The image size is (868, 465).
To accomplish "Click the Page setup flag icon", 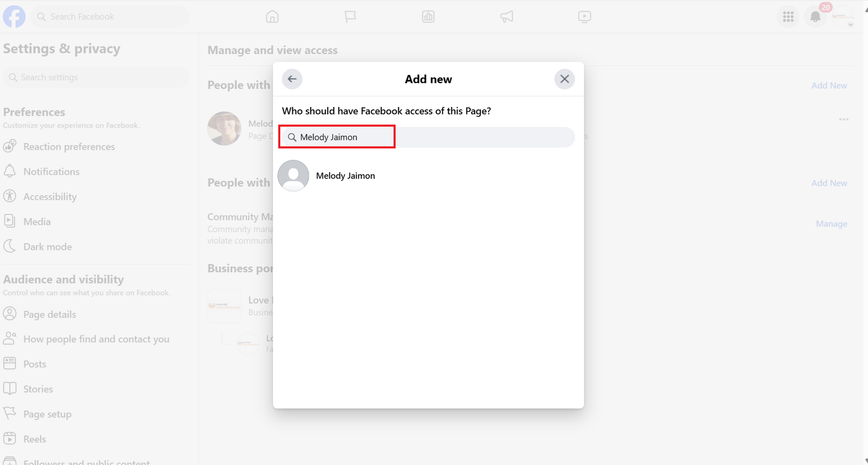I will [9, 413].
